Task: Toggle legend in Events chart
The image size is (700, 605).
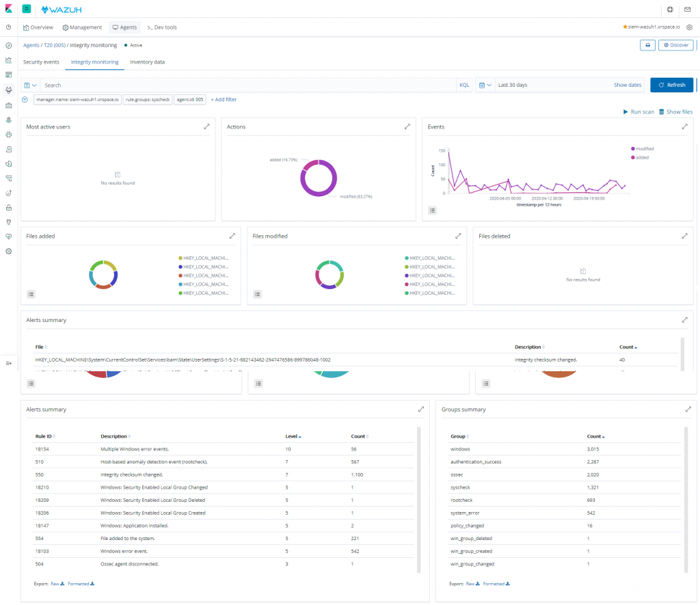Action: click(x=432, y=211)
